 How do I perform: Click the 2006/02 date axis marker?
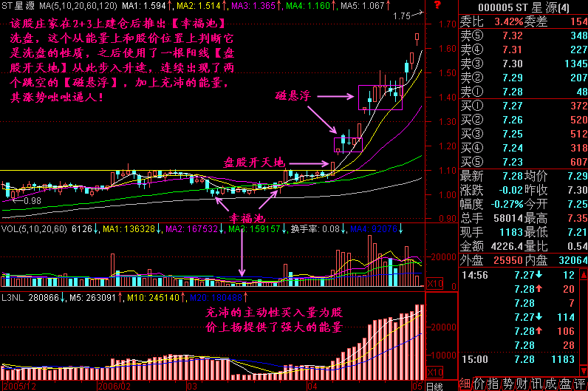[x=112, y=385]
